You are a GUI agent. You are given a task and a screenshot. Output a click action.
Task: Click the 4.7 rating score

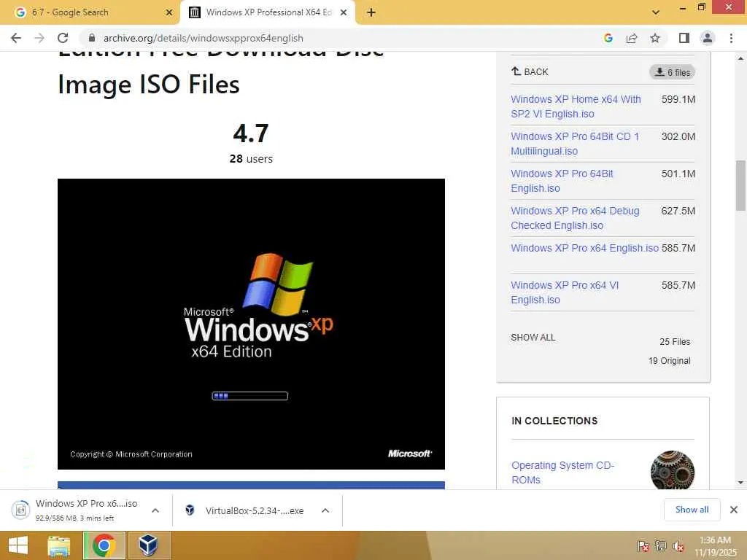click(251, 133)
